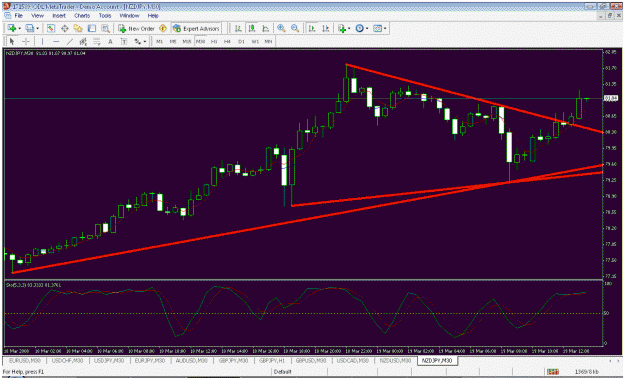Image resolution: width=625 pixels, height=378 pixels.
Task: Launch the Strategy Tester magnifier icon
Action: [x=105, y=28]
